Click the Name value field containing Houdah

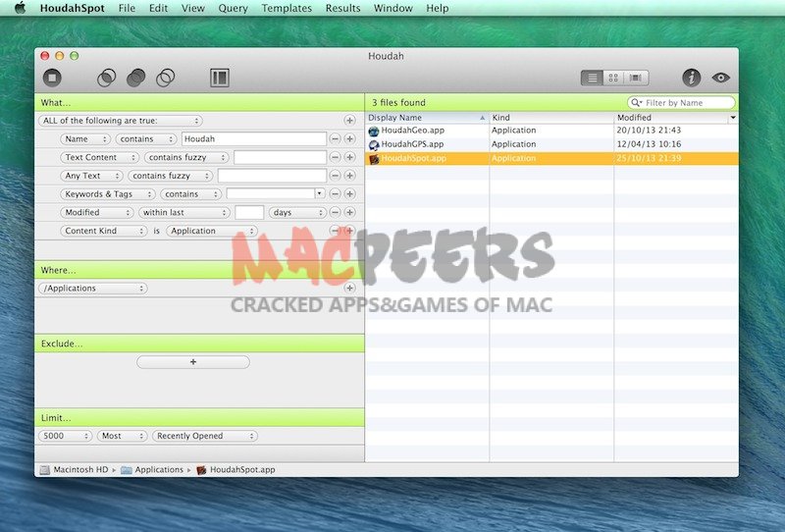point(254,138)
